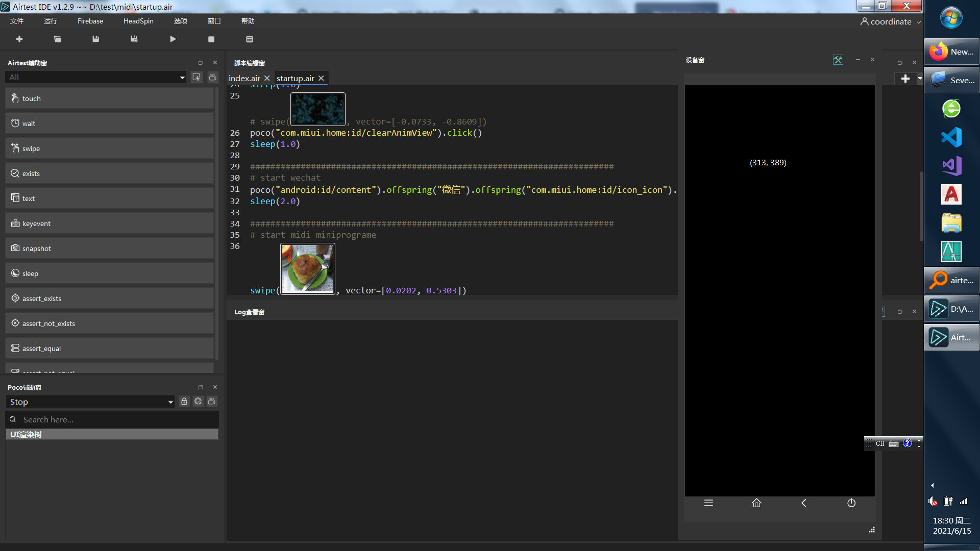Open the 运行 menu
Viewport: 980px width, 551px height.
click(51, 21)
